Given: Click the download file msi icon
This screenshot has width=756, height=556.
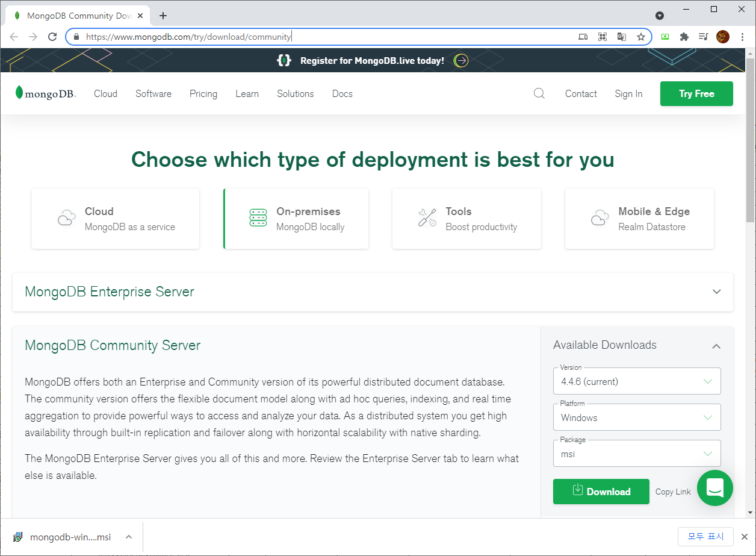Looking at the screenshot, I should (18, 537).
